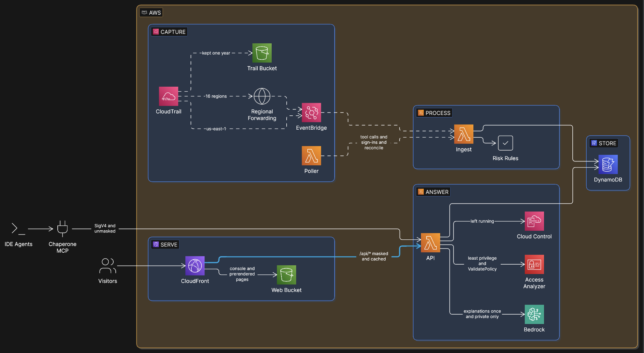Select the API Lambda icon

pos(430,243)
